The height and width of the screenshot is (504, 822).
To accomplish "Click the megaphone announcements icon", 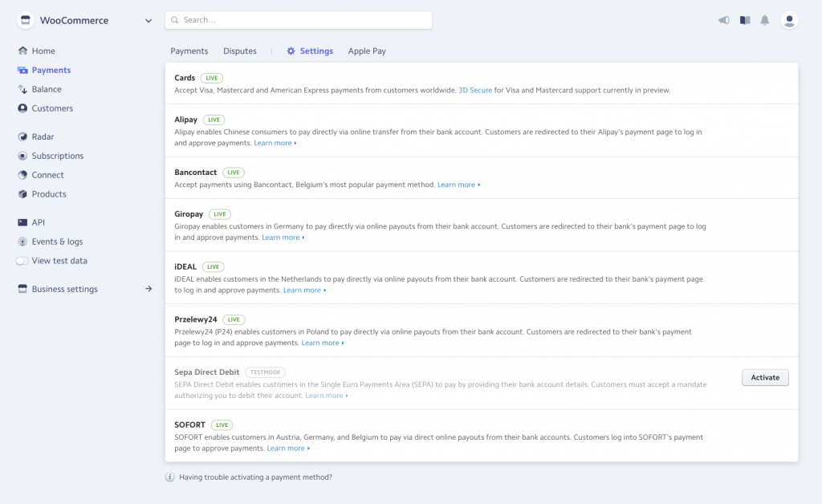I will click(x=723, y=21).
